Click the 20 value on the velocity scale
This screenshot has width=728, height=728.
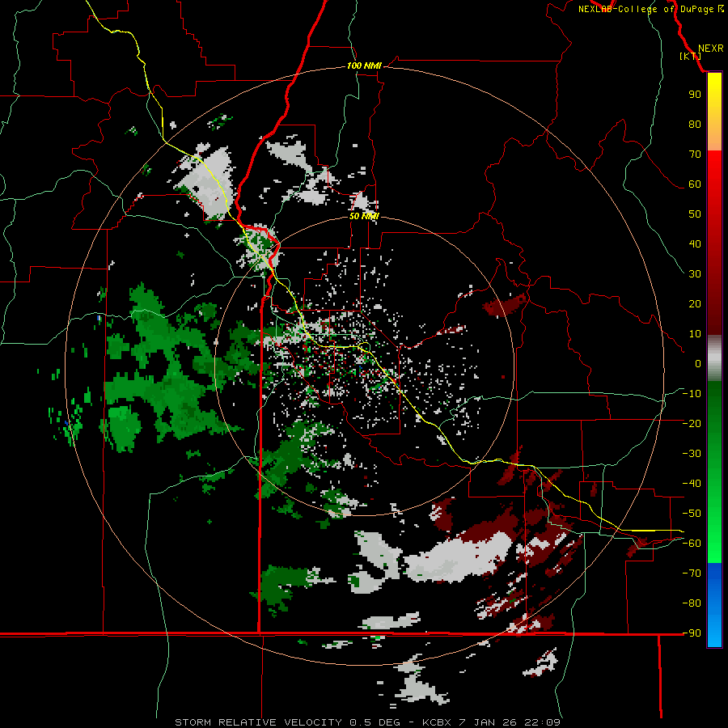(x=695, y=303)
